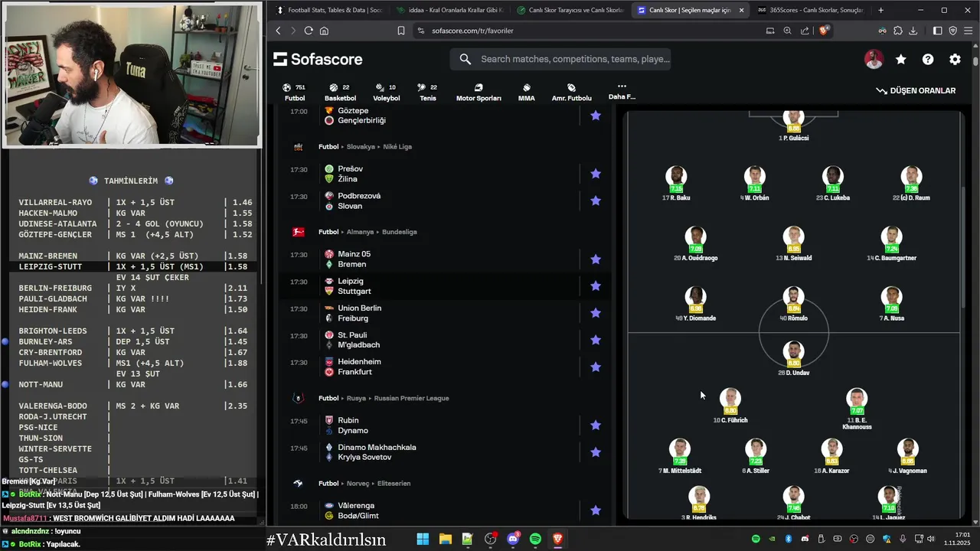
Task: Select player W. Orbán in the lineup
Action: (x=755, y=184)
